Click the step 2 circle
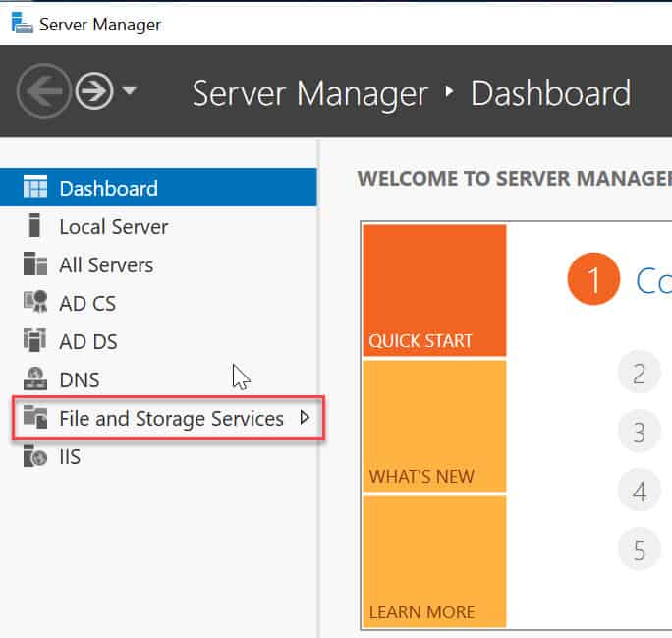The height and width of the screenshot is (638, 672). [x=639, y=373]
